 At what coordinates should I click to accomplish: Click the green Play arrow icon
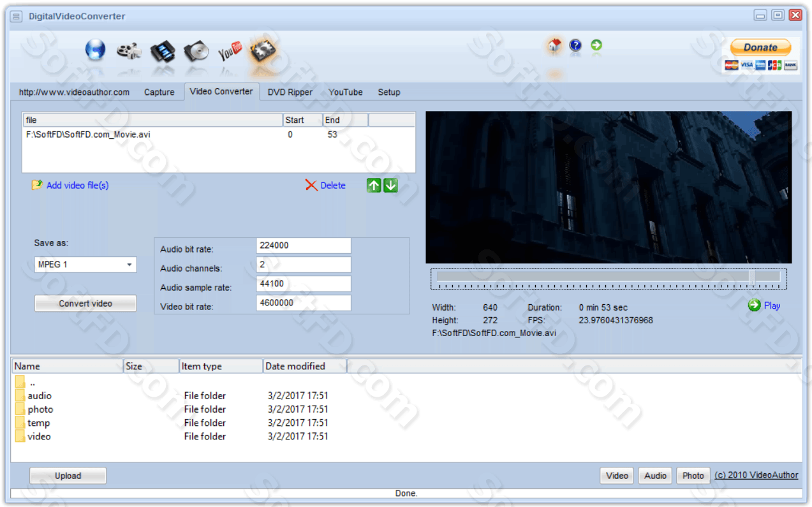point(755,305)
